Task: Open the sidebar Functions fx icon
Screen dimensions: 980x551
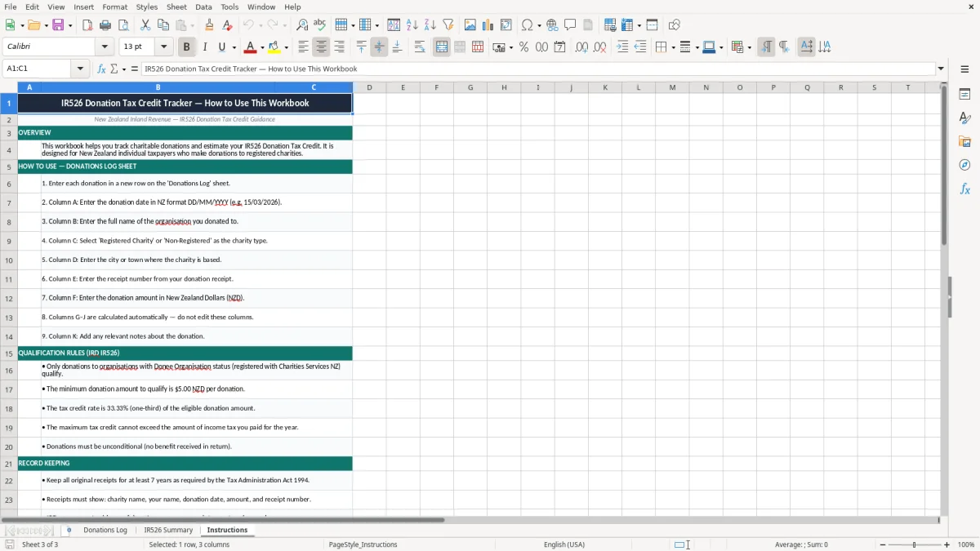Action: coord(964,189)
